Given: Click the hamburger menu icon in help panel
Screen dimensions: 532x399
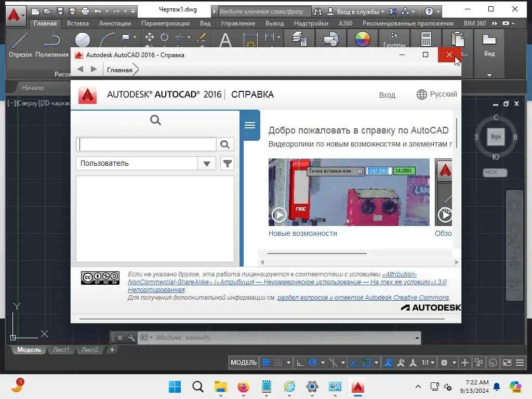Looking at the screenshot, I should (250, 125).
